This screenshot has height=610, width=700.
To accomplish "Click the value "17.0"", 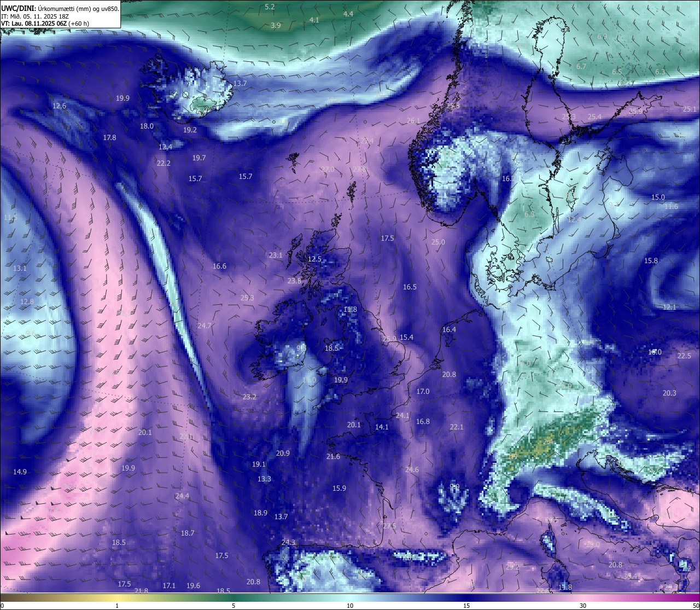I will 423,391.
